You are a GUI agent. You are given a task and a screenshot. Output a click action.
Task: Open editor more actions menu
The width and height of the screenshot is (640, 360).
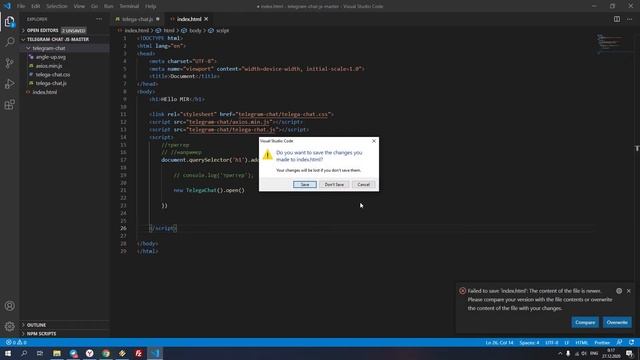tap(629, 19)
